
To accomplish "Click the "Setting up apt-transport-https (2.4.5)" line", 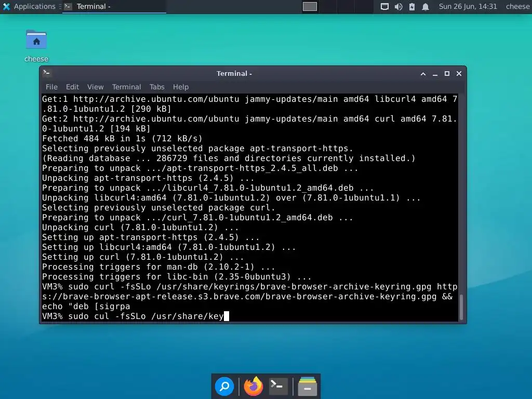I will coord(151,237).
